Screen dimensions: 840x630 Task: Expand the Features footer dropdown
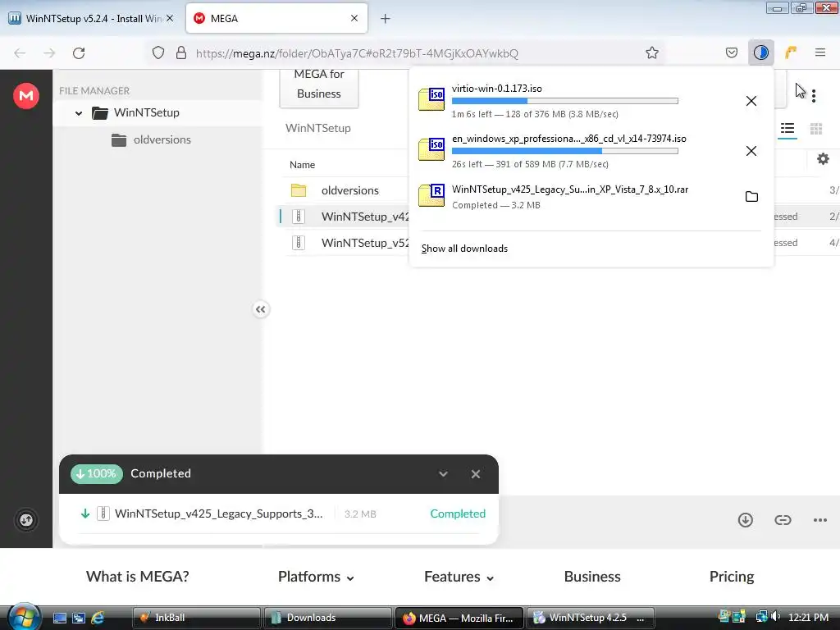pyautogui.click(x=459, y=577)
